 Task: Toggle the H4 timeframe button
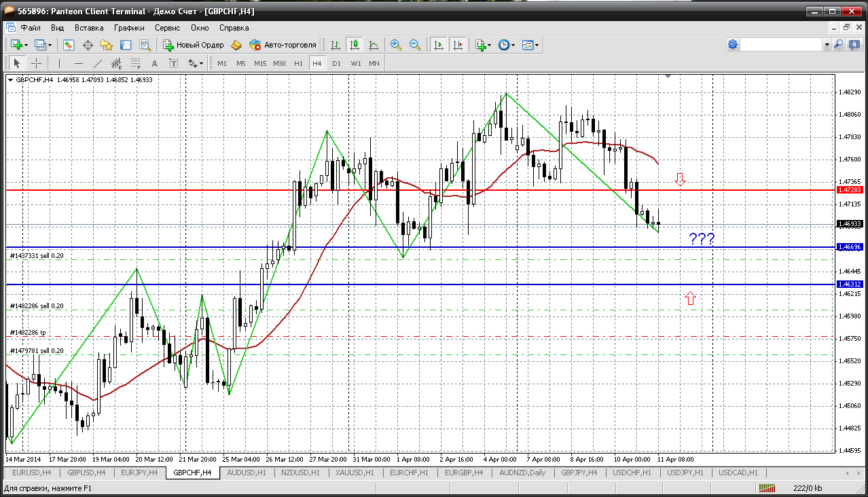tap(317, 63)
